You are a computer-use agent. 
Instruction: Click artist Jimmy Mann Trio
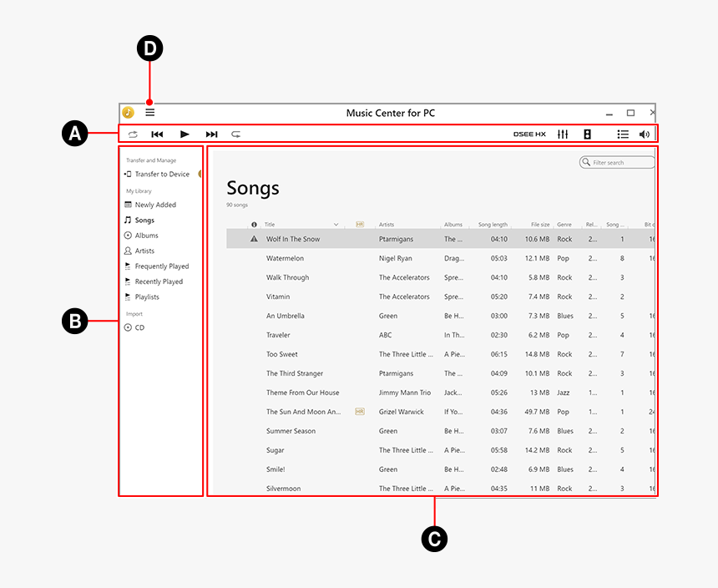click(405, 393)
